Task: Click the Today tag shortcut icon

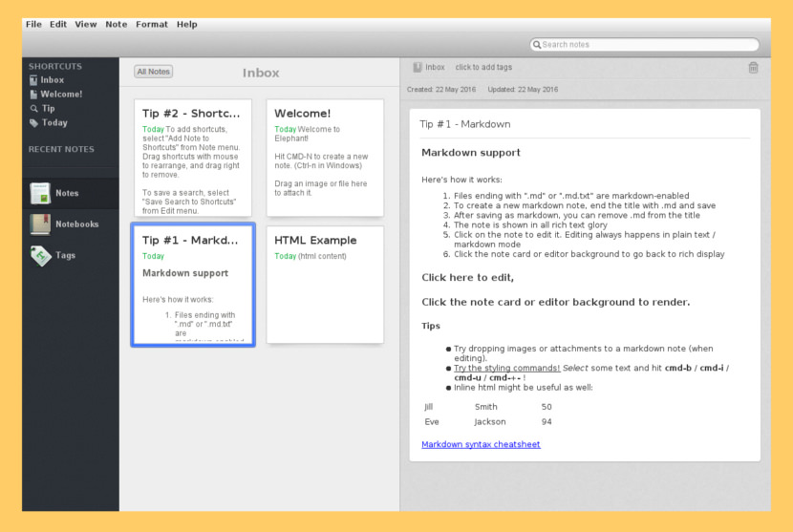Action: (33, 123)
